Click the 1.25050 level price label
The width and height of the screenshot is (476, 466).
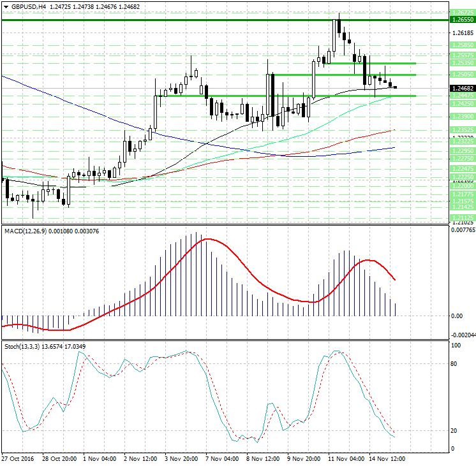point(461,75)
